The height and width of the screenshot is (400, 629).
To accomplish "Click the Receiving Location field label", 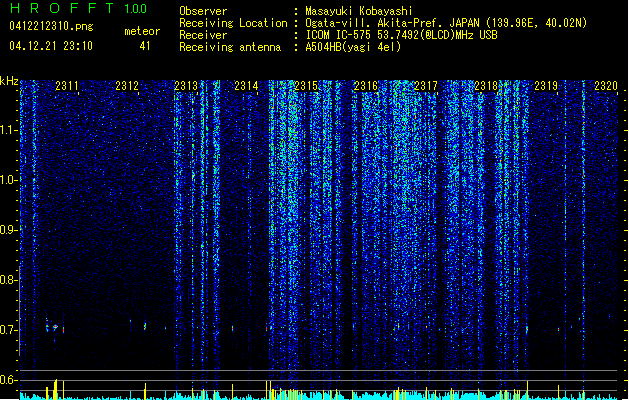I will coord(233,23).
